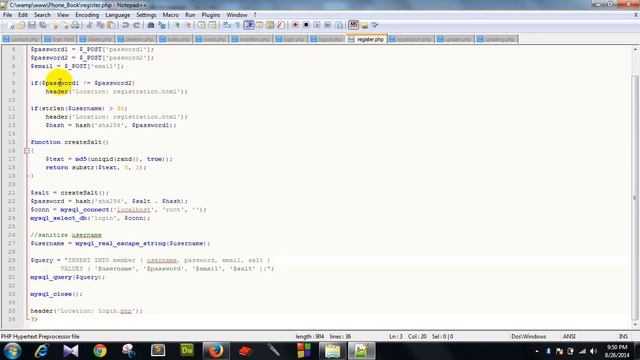Open the user-defined language dialog icon
Image resolution: width=640 pixels, height=360 pixels.
[x=259, y=25]
